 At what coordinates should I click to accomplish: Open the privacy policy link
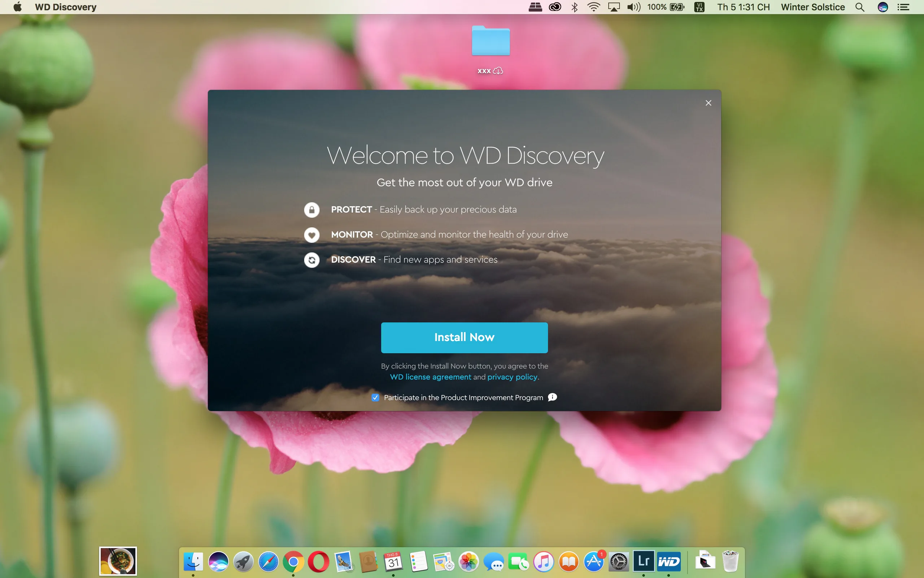click(x=513, y=377)
